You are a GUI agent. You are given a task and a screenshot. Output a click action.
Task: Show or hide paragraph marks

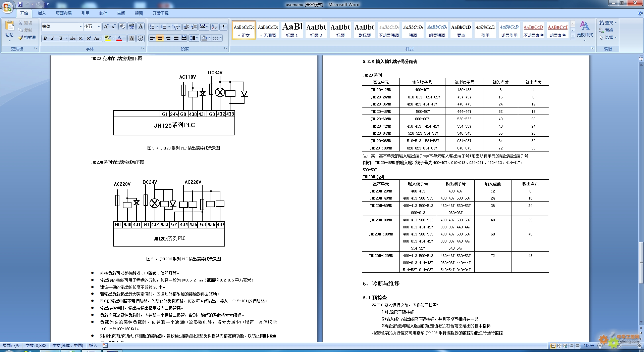tap(224, 27)
